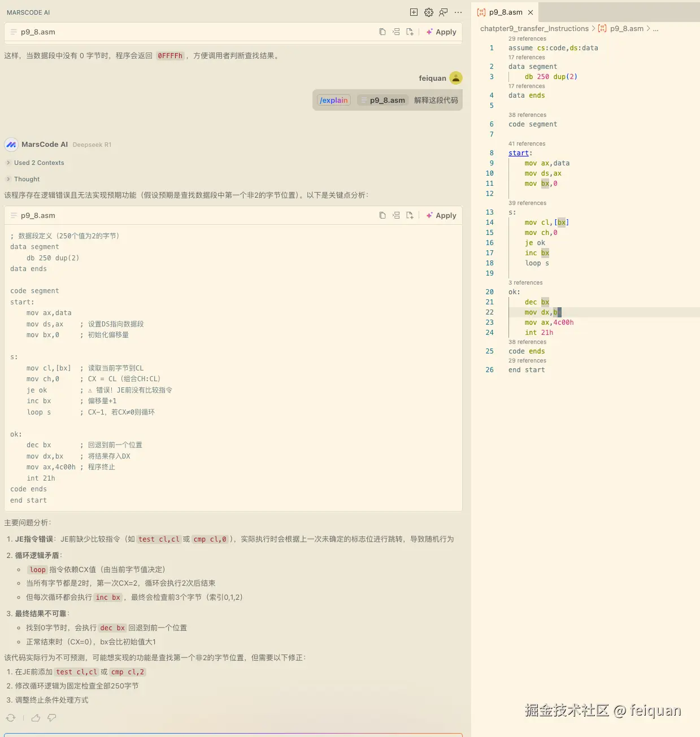Create new file from code snippet

click(410, 215)
